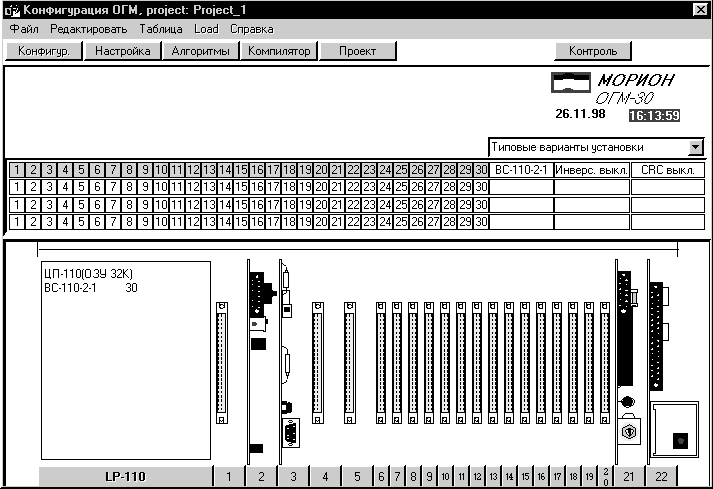Open the Настройка section

[x=123, y=50]
